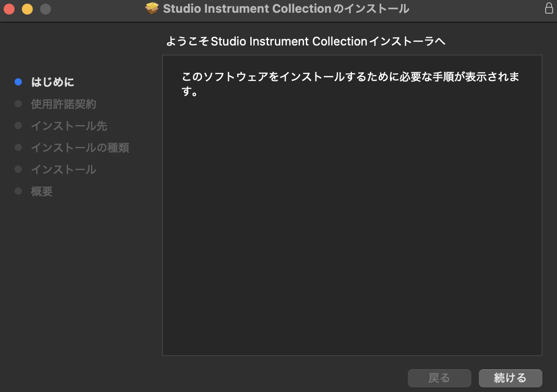The width and height of the screenshot is (557, 392).
Task: Select the はじめに step in sidebar
Action: (x=53, y=82)
